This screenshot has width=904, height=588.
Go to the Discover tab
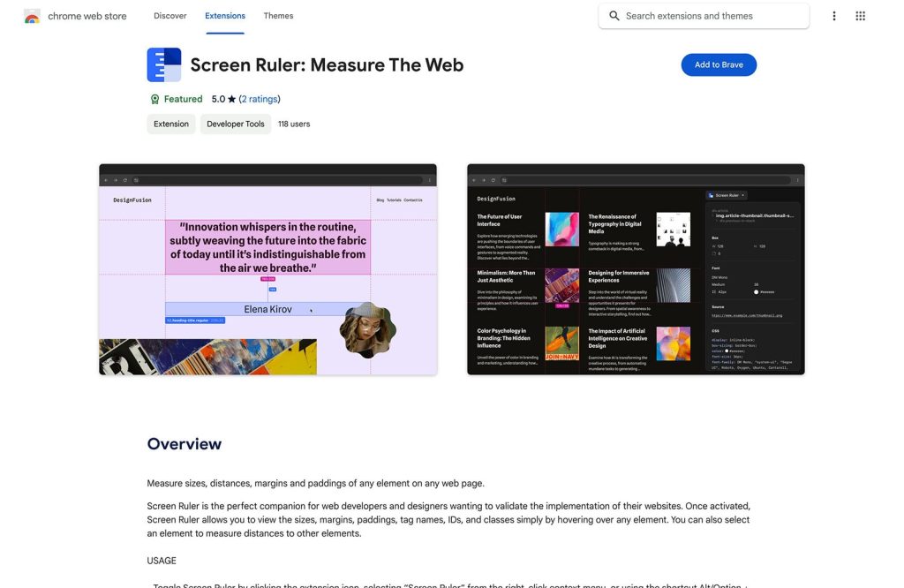point(170,16)
